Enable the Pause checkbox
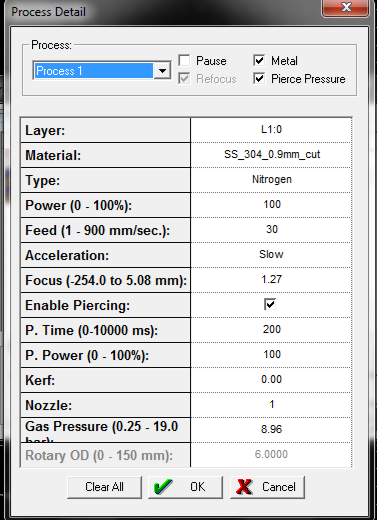The width and height of the screenshot is (377, 520). [184, 61]
